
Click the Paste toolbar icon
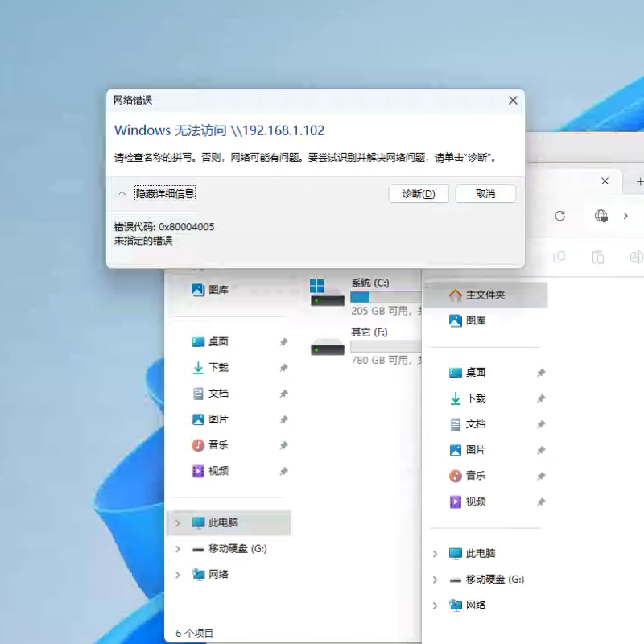598,258
